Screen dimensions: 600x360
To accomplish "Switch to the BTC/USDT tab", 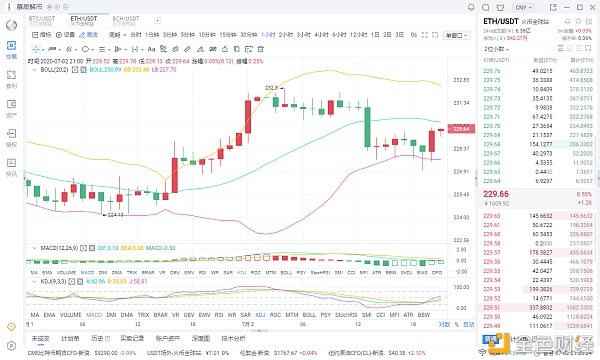I will click(42, 20).
